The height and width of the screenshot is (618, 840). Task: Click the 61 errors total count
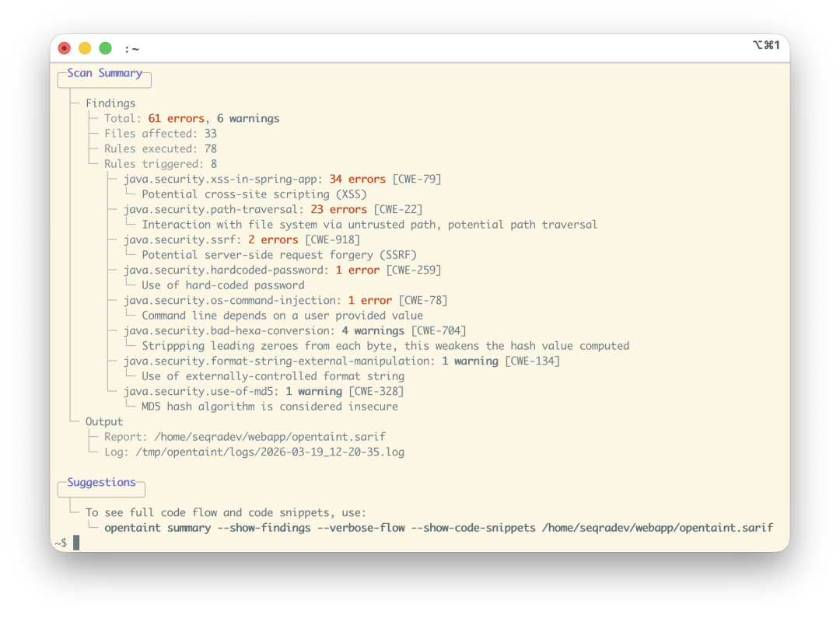(x=177, y=118)
